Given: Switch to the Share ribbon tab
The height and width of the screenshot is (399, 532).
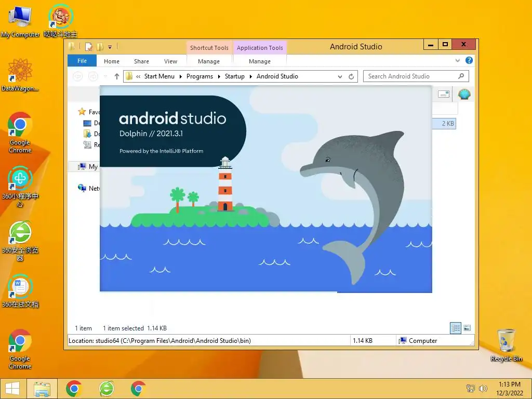Looking at the screenshot, I should 141,61.
